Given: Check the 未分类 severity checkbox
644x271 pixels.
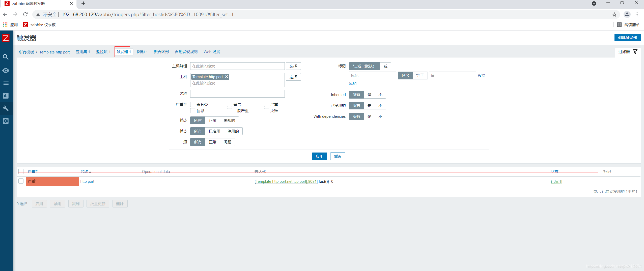Looking at the screenshot, I should pyautogui.click(x=193, y=104).
